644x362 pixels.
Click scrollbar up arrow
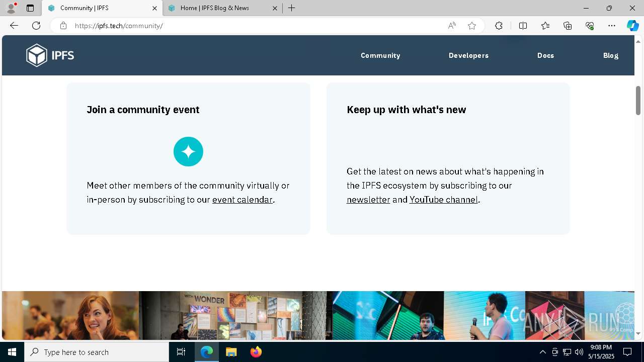638,41
